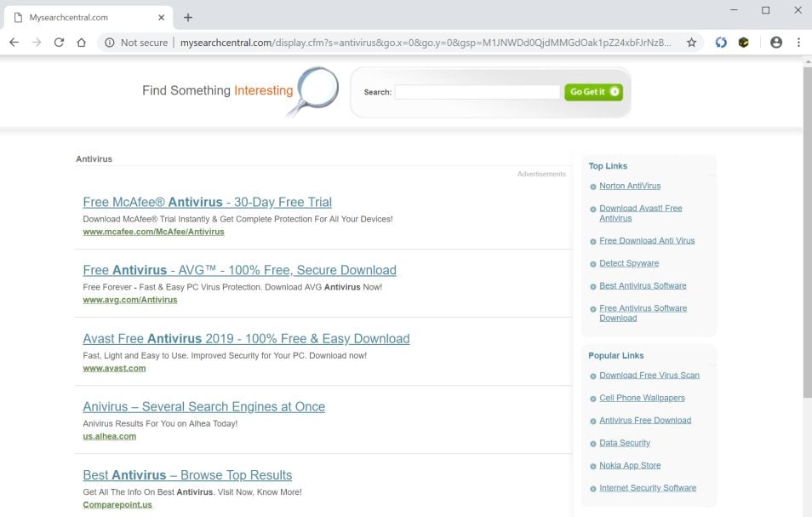Open the www.avg.com/Antivirus link
812x517 pixels.
click(x=130, y=300)
